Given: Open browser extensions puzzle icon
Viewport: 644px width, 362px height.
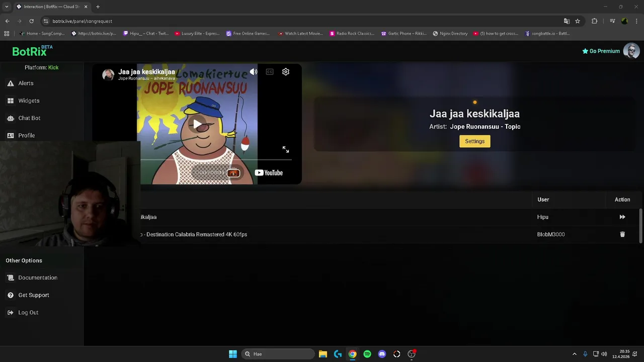Looking at the screenshot, I should 595,21.
